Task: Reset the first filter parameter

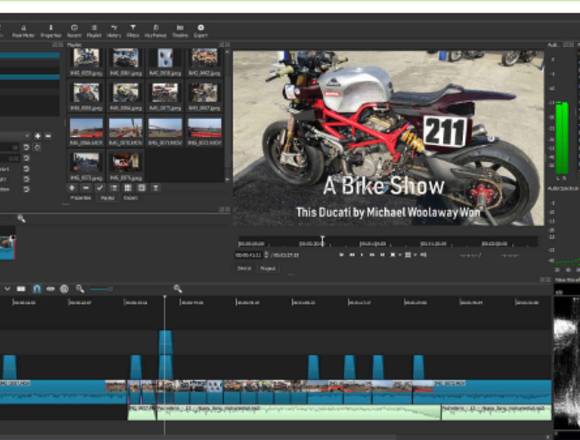Action: pyautogui.click(x=26, y=147)
